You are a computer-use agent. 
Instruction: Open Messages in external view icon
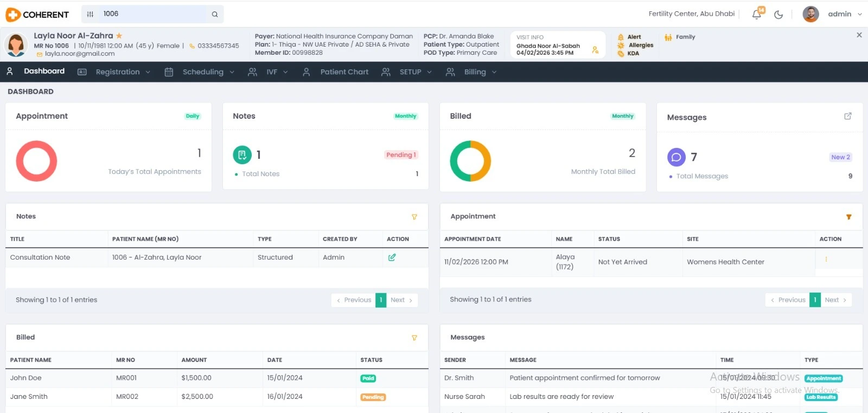[x=848, y=116]
